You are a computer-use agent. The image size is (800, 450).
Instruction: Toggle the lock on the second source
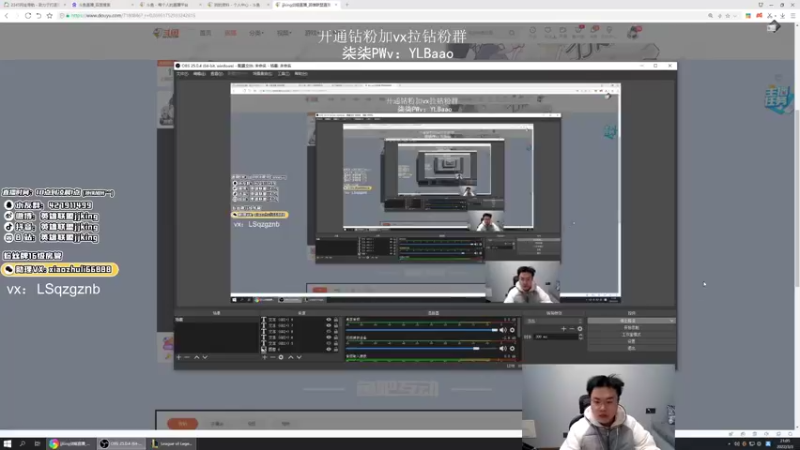336,326
